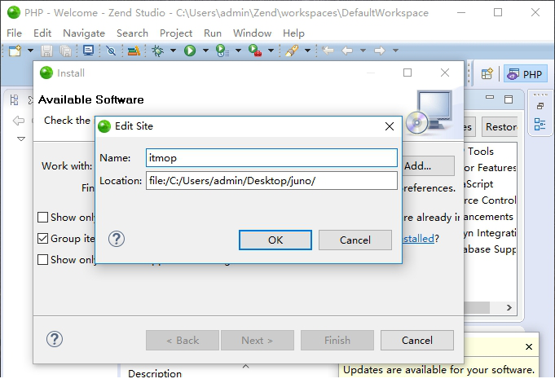The image size is (555, 392).
Task: Select the 'rce Control' list entry
Action: [490, 200]
